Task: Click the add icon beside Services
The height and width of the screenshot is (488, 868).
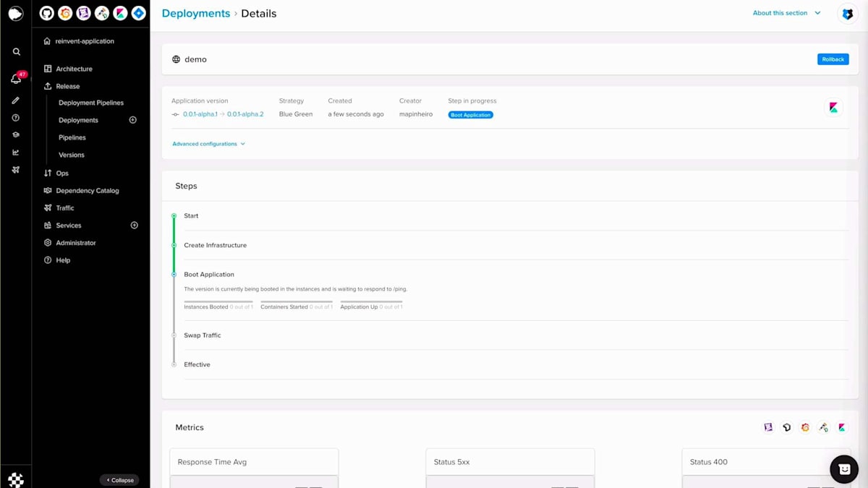Action: (x=134, y=226)
